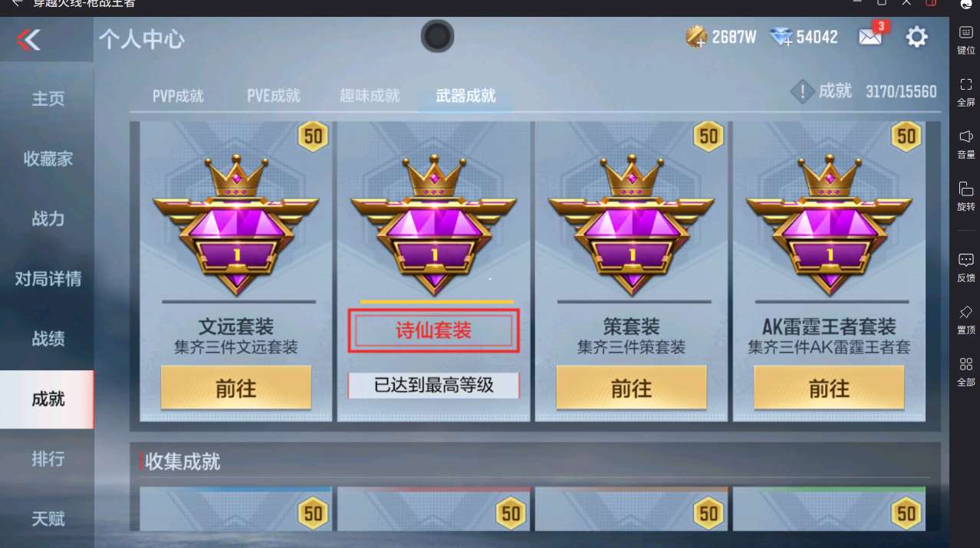Open 对局详情 in the sidebar
The image size is (980, 548).
coord(48,279)
